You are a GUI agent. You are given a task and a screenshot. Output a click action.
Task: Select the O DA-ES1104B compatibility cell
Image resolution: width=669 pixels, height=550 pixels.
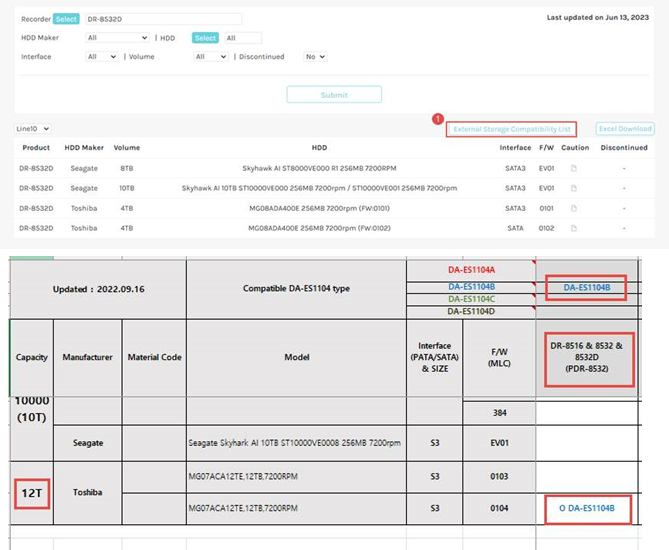click(x=588, y=509)
